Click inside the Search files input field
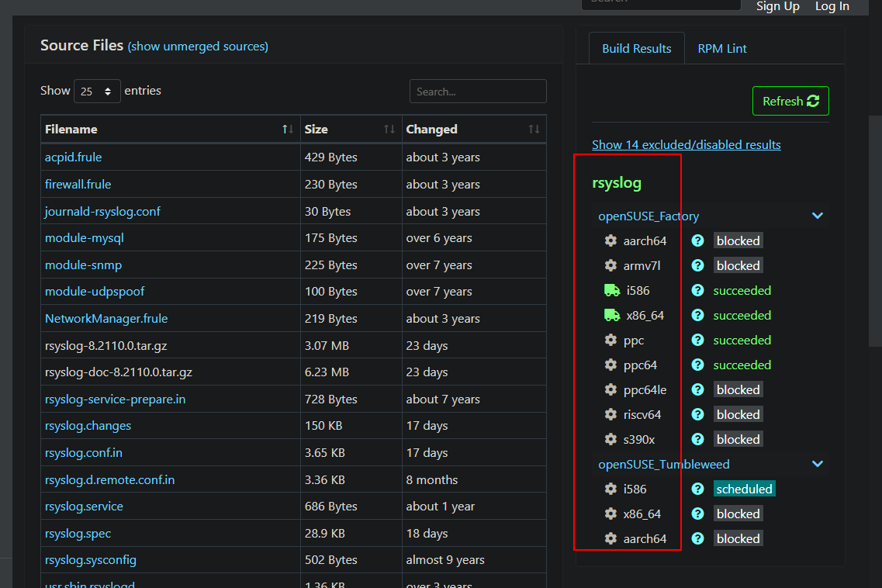The height and width of the screenshot is (588, 882). pyautogui.click(x=477, y=91)
